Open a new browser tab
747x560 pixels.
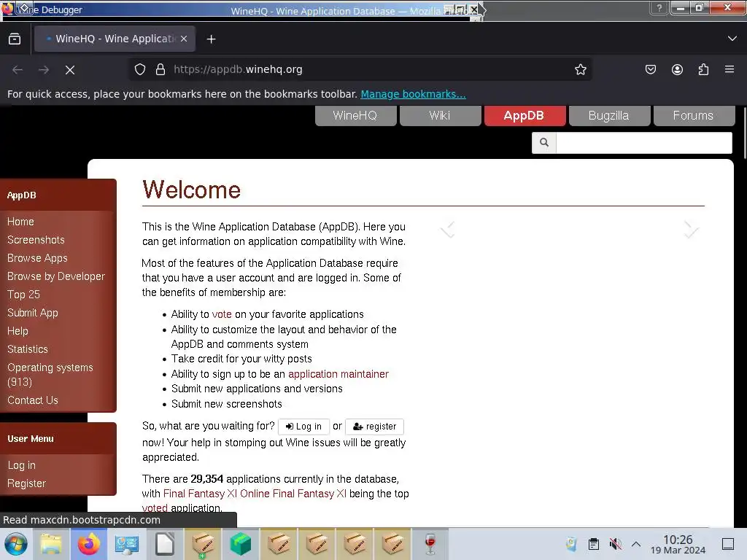[211, 39]
